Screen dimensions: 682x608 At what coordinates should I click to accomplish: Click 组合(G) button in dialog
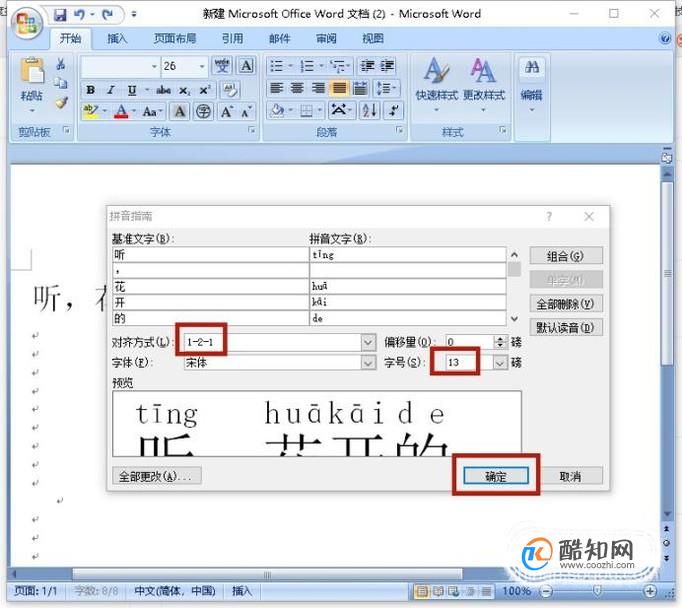[565, 256]
